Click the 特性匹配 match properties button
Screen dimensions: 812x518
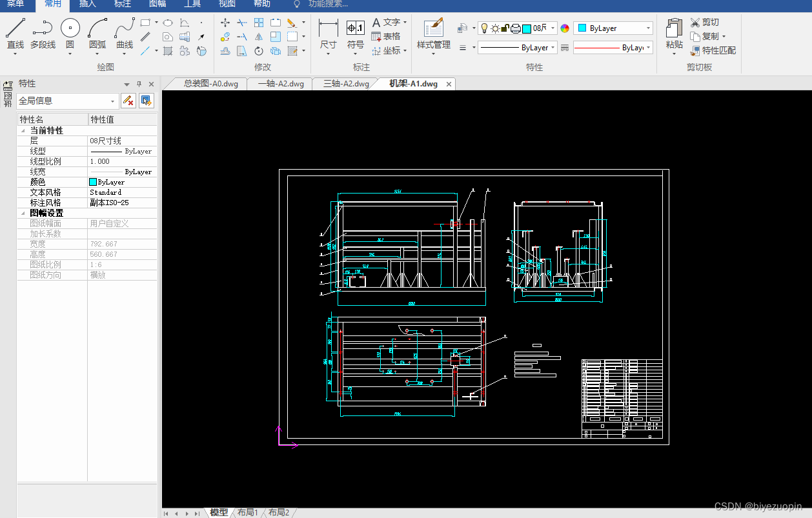pos(713,50)
